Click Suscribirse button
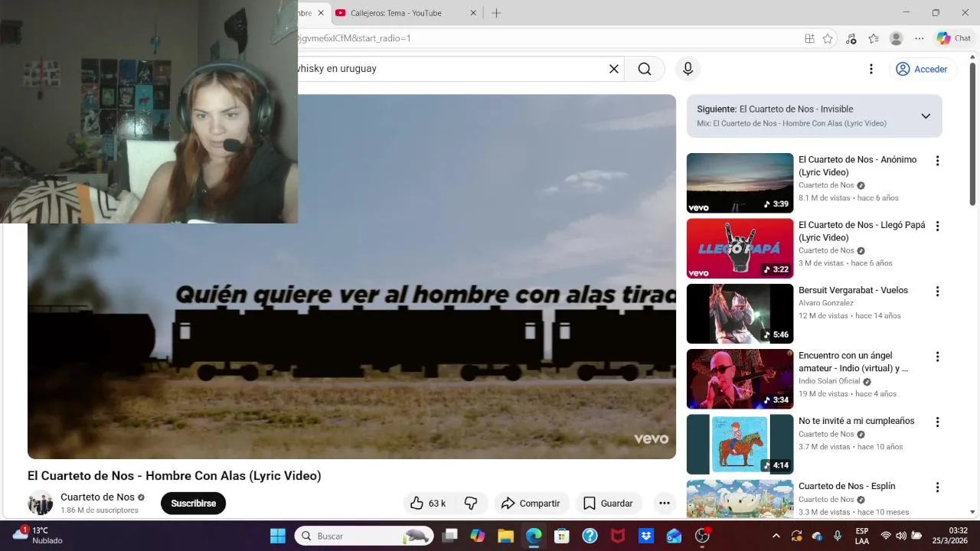 click(193, 504)
